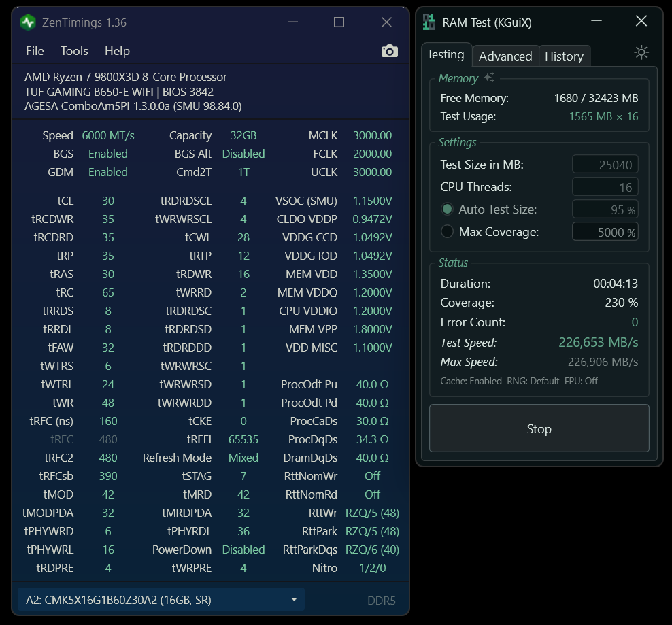This screenshot has width=672, height=625.
Task: Click the GDM value Enabled
Action: pos(108,172)
